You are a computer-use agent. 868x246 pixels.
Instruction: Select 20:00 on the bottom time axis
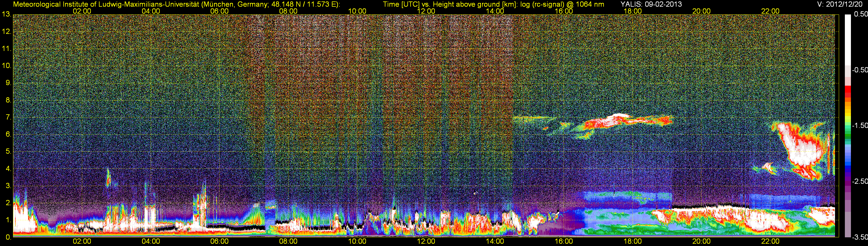702,241
